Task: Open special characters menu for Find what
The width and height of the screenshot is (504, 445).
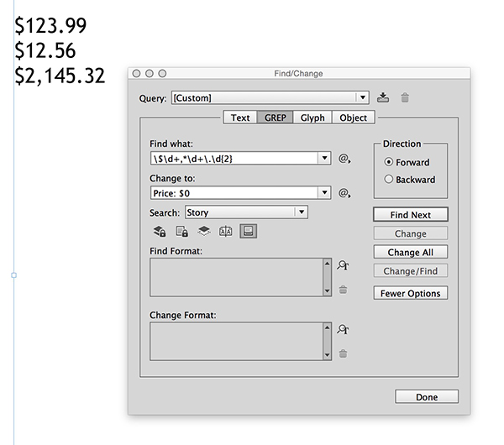Action: tap(344, 159)
